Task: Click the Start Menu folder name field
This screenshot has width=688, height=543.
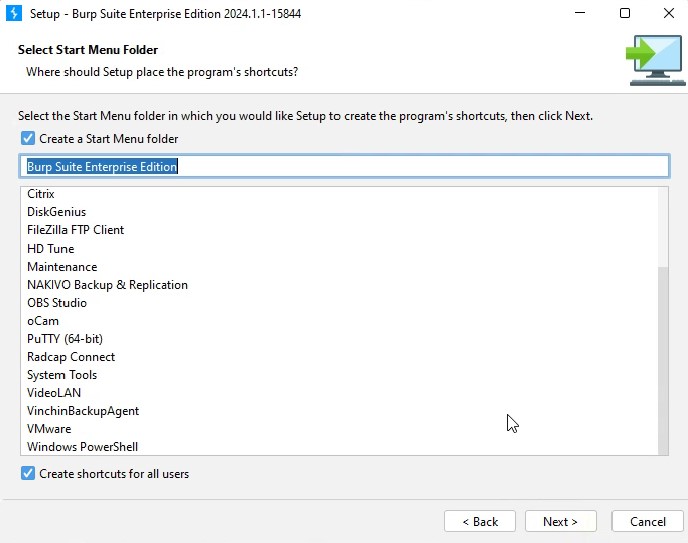Action: 344,166
